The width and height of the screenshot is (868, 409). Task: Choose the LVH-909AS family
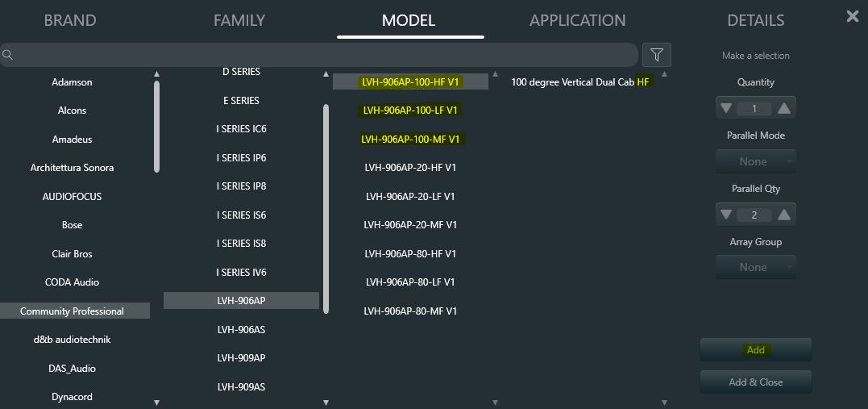(241, 386)
